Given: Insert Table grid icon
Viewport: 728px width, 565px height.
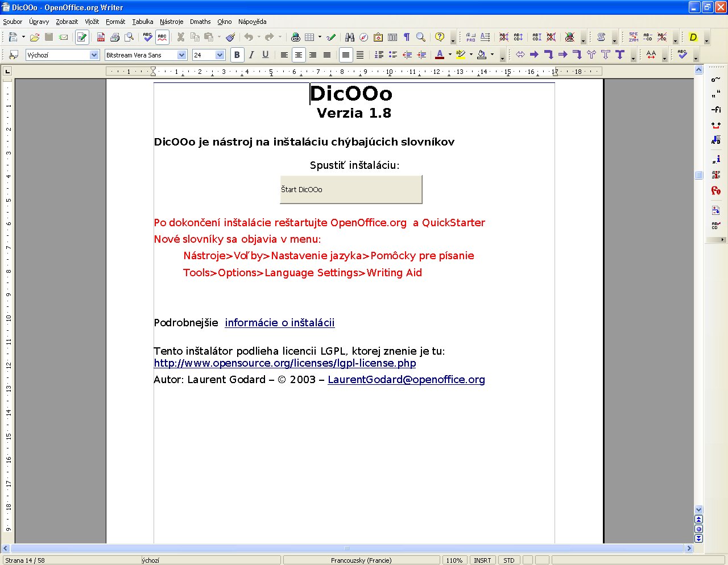Looking at the screenshot, I should (x=309, y=37).
